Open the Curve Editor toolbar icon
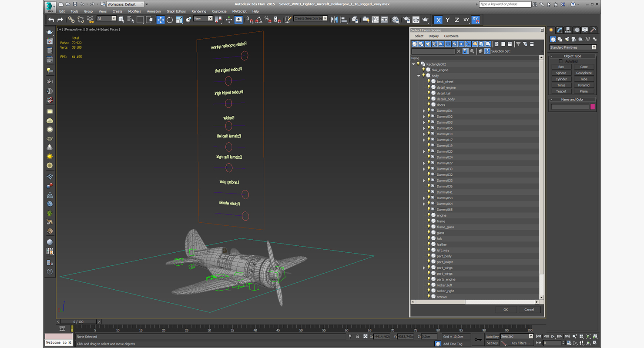 pyautogui.click(x=375, y=20)
